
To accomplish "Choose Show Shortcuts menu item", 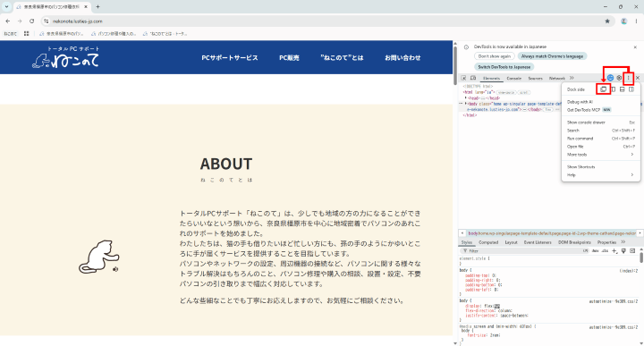I will pos(600,166).
